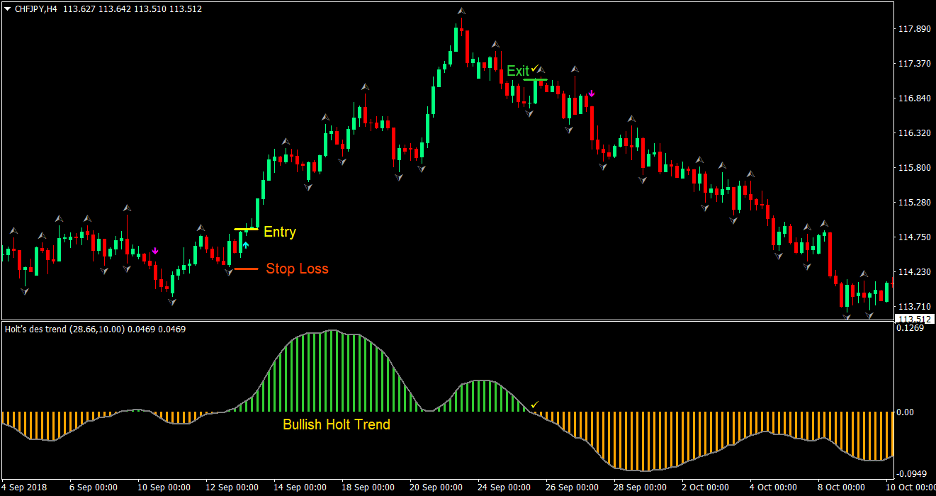Select the CHFJPY,H4 chart title text
Viewport: 936px width, 496px height.
tap(35, 9)
